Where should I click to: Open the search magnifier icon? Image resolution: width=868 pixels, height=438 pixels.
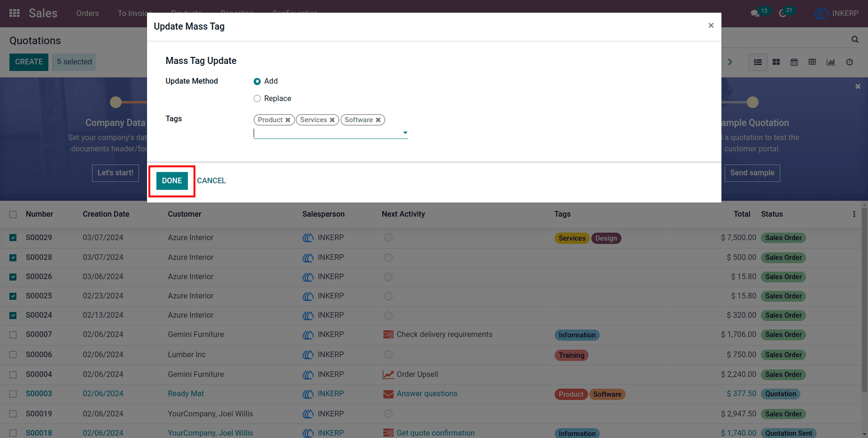(855, 40)
